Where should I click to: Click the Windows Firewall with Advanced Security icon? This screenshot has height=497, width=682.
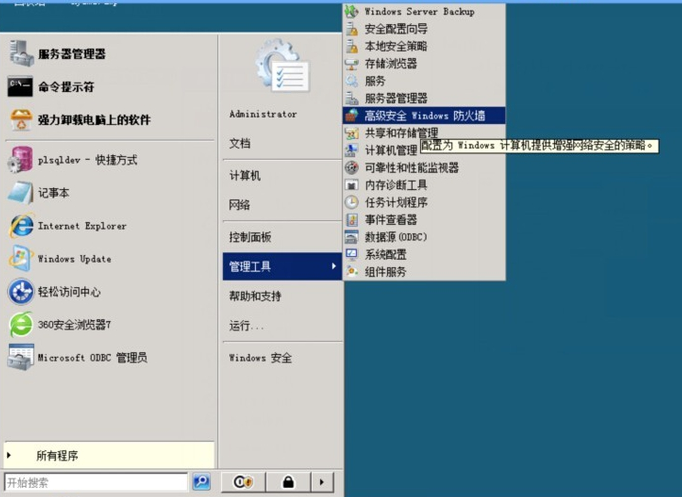click(x=351, y=115)
